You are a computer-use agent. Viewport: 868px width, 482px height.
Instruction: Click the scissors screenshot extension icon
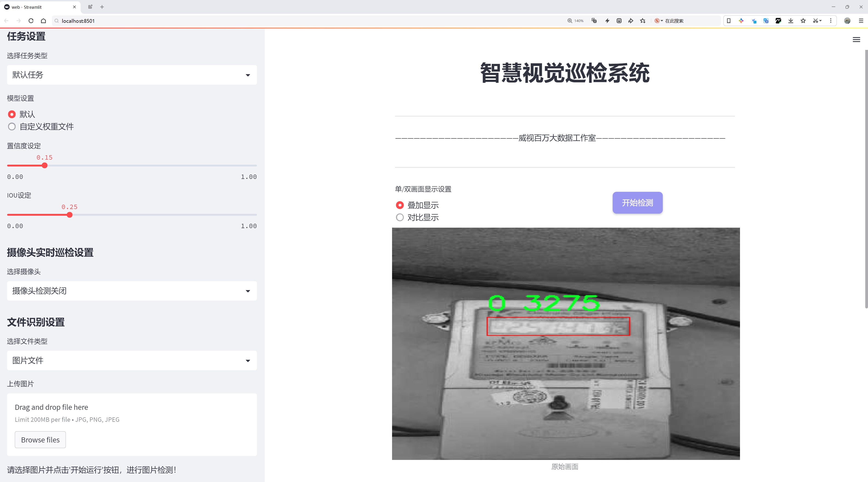(x=816, y=20)
